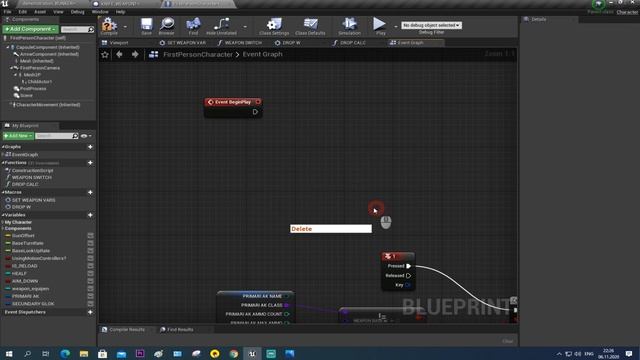Open Compile options dropdown arrow
This screenshot has height=360, width=640.
pos(125,27)
